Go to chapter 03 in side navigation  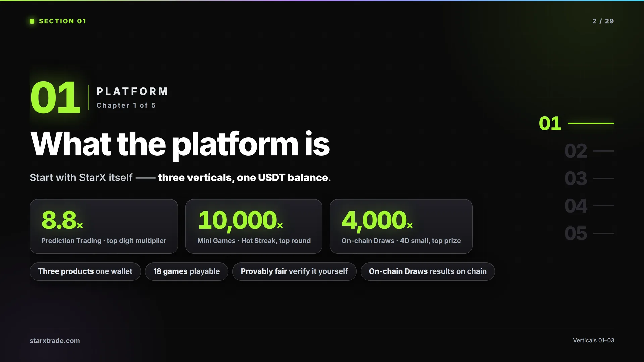[x=589, y=178]
